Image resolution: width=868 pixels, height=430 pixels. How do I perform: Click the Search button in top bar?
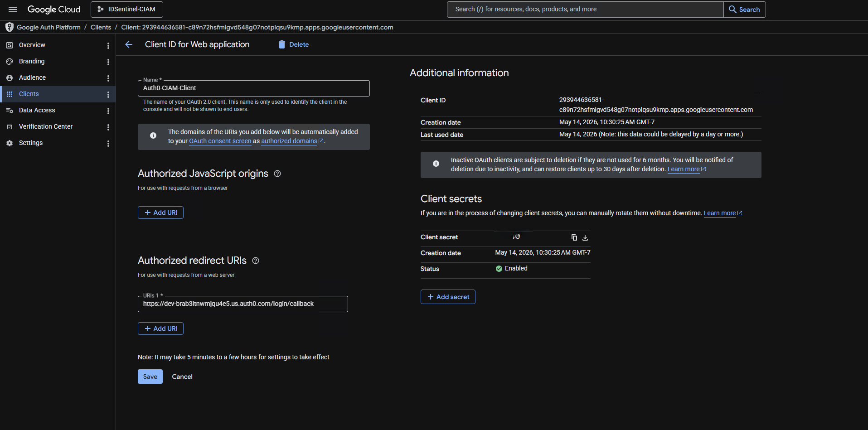point(744,10)
